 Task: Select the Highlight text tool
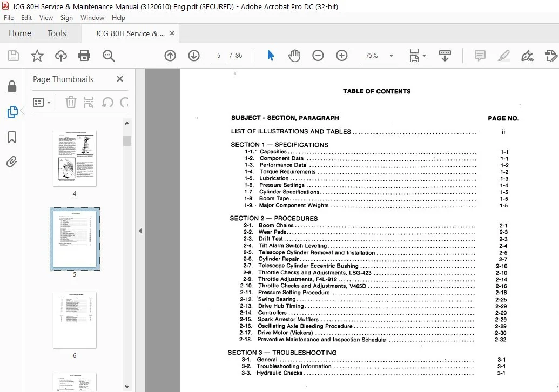504,56
